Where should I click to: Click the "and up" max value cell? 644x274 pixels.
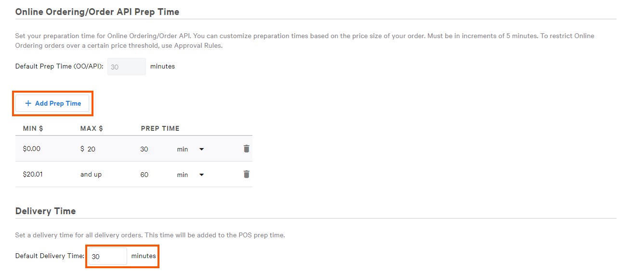tap(91, 174)
